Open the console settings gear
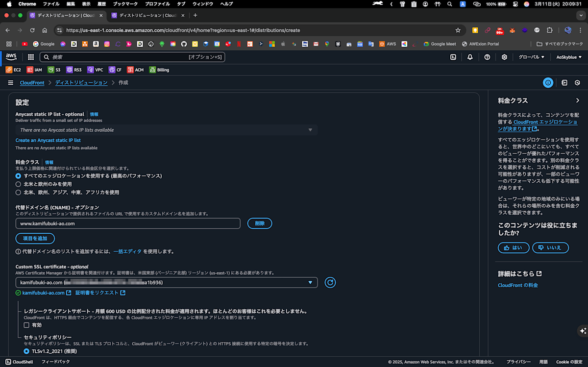This screenshot has width=588, height=367. (x=504, y=57)
